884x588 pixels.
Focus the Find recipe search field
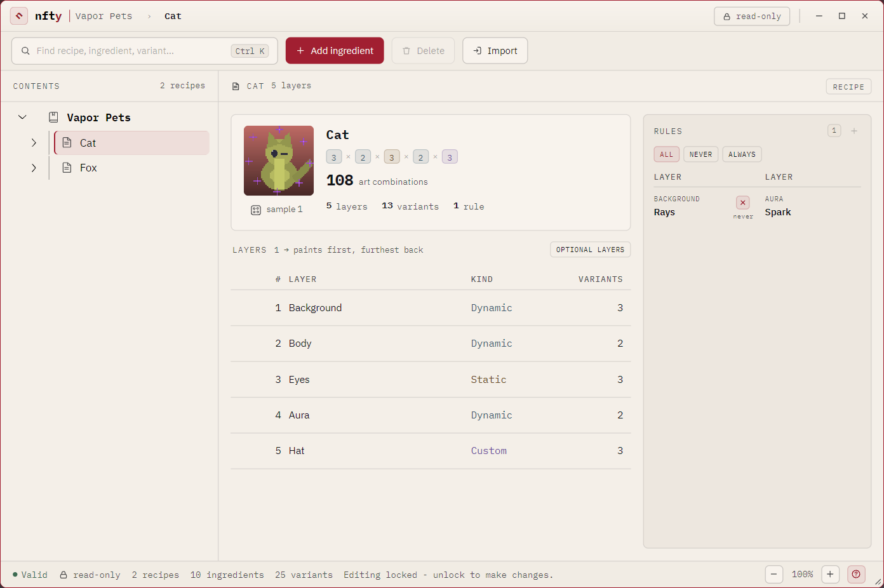click(x=145, y=51)
